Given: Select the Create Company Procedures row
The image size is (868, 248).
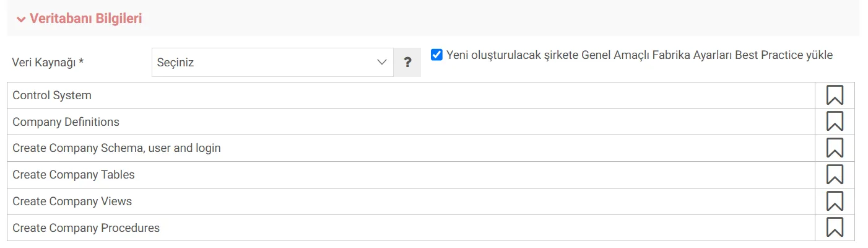Looking at the screenshot, I should click(411, 228).
